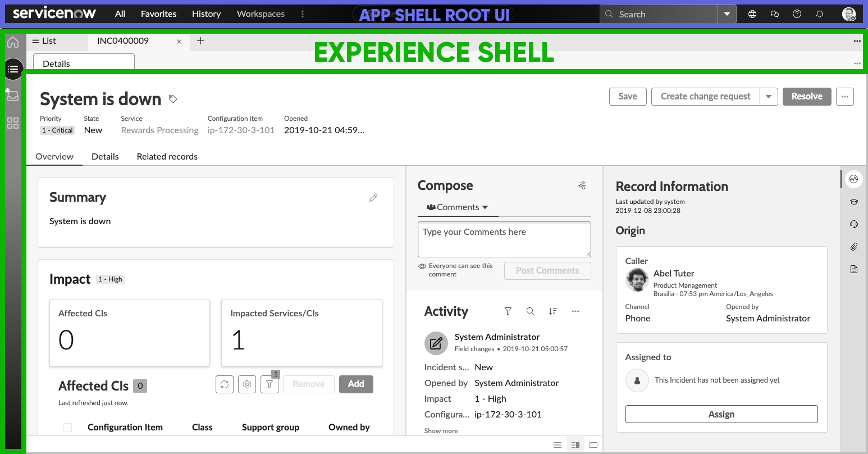This screenshot has width=868, height=454.
Task: Open the Favorites menu
Action: coord(158,13)
